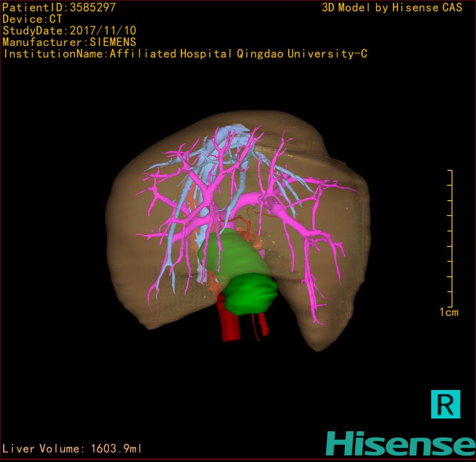This screenshot has width=476, height=462.
Task: Click the PatientID:3585297 text
Action: (59, 7)
